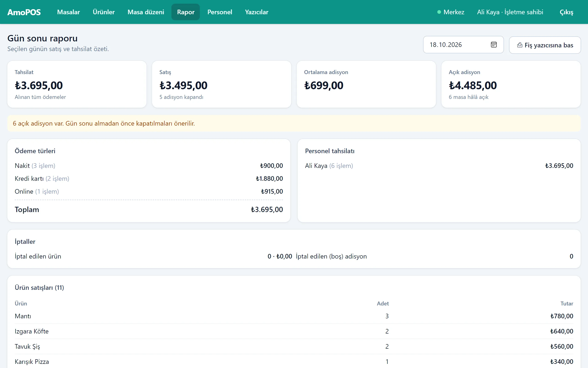Image resolution: width=588 pixels, height=368 pixels.
Task: Click the Nakit (3 işlem) row
Action: click(149, 166)
